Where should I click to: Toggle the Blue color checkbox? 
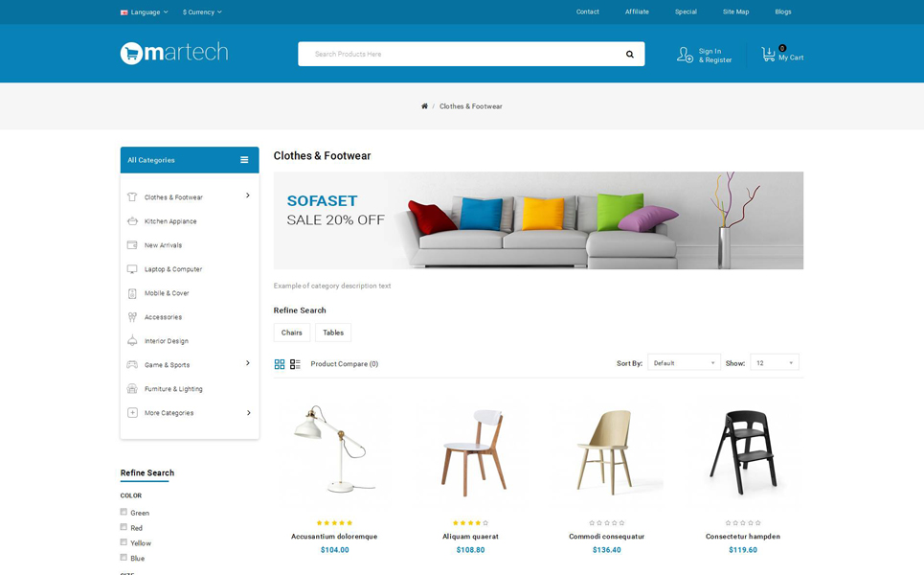coord(124,558)
